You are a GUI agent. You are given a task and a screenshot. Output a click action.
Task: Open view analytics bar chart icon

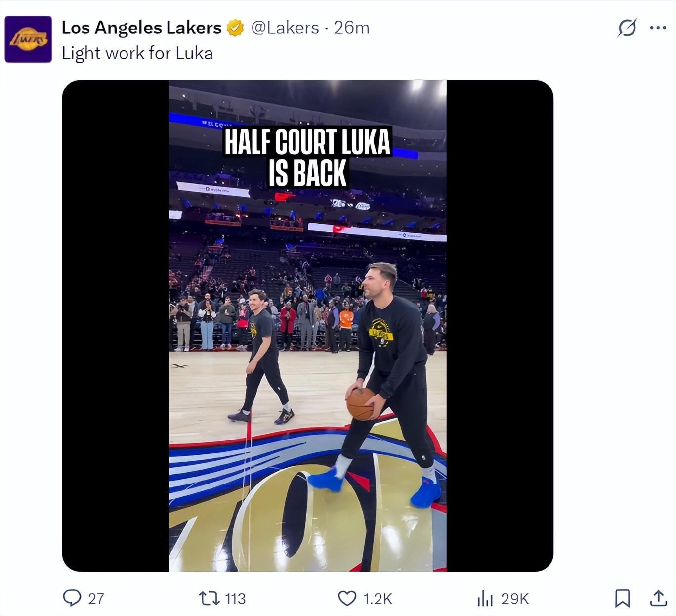coord(485,599)
